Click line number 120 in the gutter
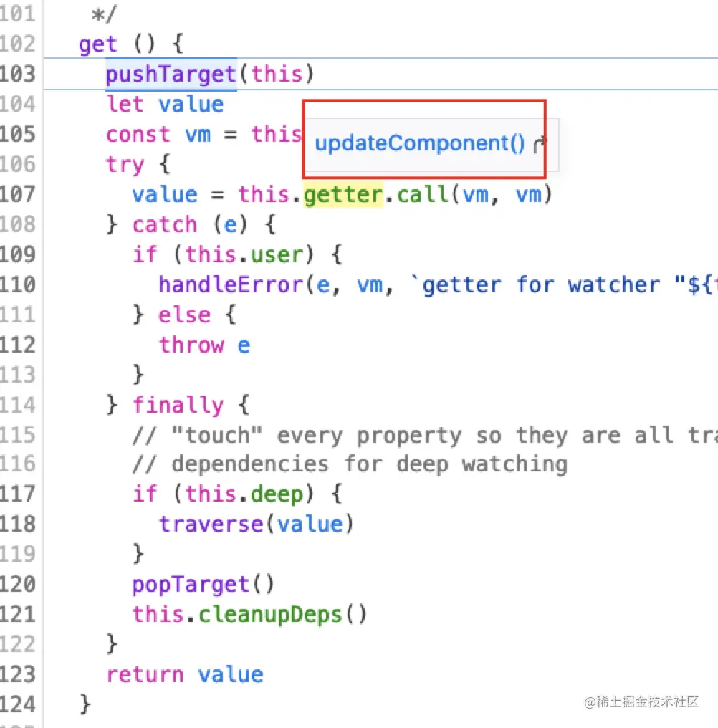 18,584
